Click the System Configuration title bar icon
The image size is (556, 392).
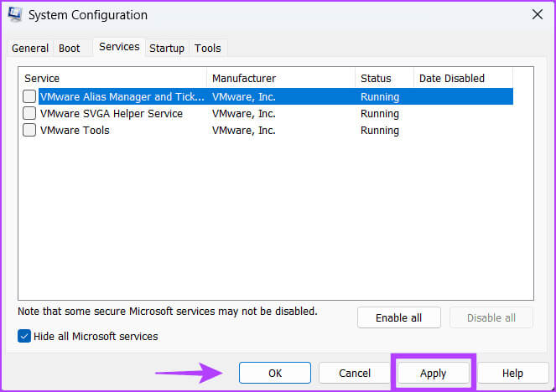click(15, 14)
